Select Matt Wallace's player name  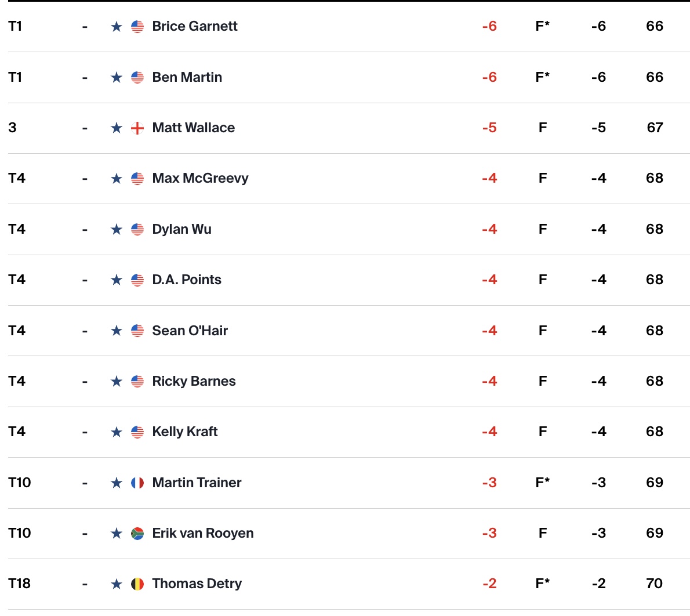click(194, 128)
